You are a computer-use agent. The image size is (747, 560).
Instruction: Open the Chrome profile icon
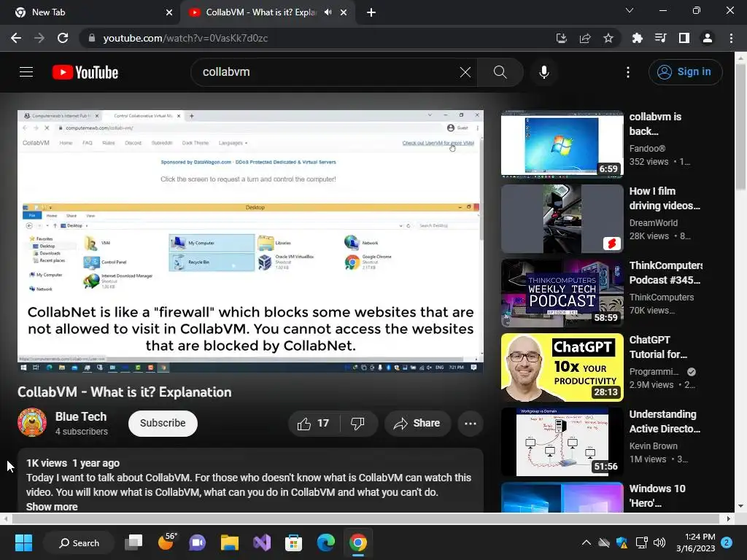click(708, 38)
